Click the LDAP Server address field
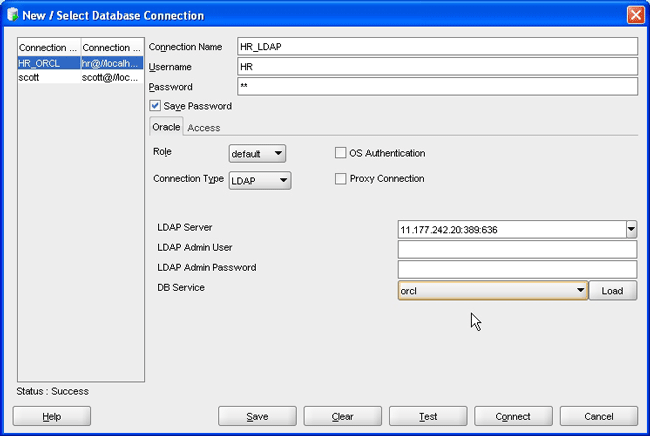The image size is (650, 436). click(x=512, y=229)
